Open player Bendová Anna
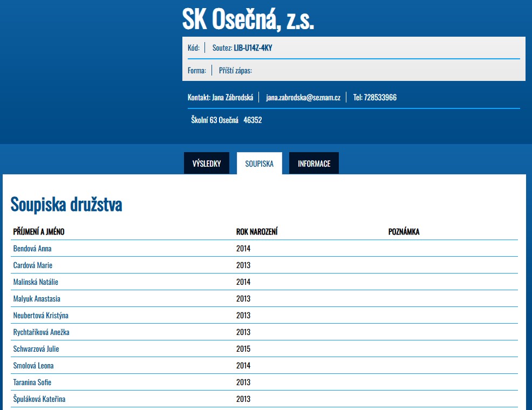The height and width of the screenshot is (410, 532). click(x=32, y=249)
